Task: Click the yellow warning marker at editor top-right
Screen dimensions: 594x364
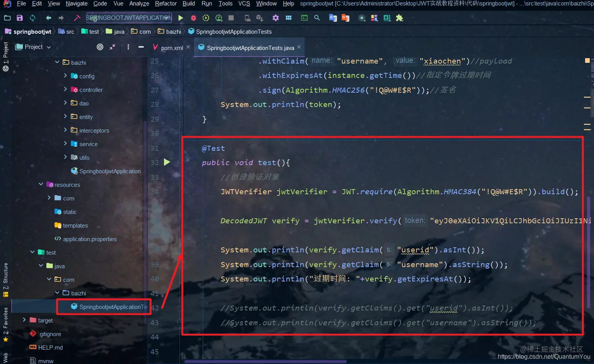Action: [x=587, y=60]
